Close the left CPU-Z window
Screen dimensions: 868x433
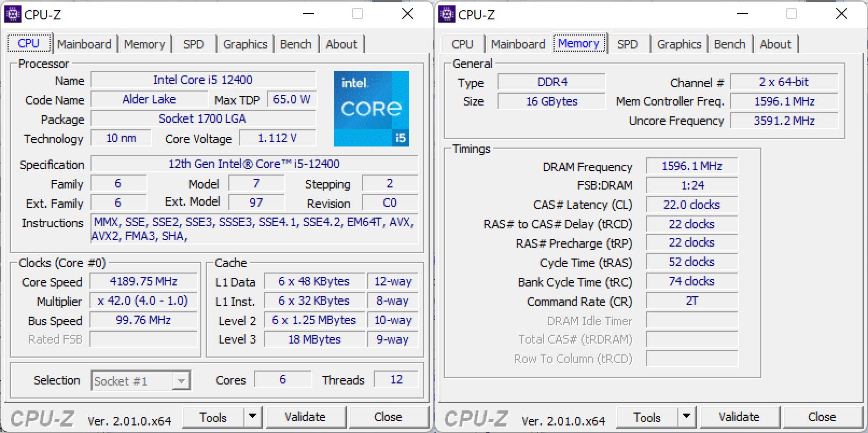pos(408,14)
